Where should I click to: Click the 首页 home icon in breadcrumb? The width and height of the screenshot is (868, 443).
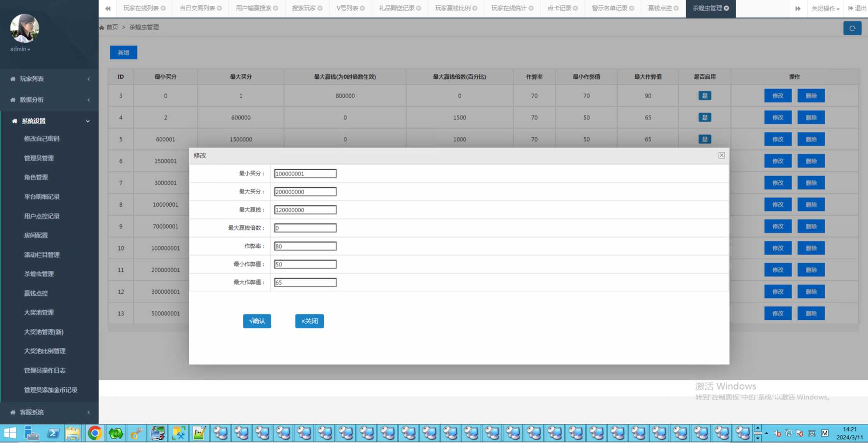tap(102, 27)
